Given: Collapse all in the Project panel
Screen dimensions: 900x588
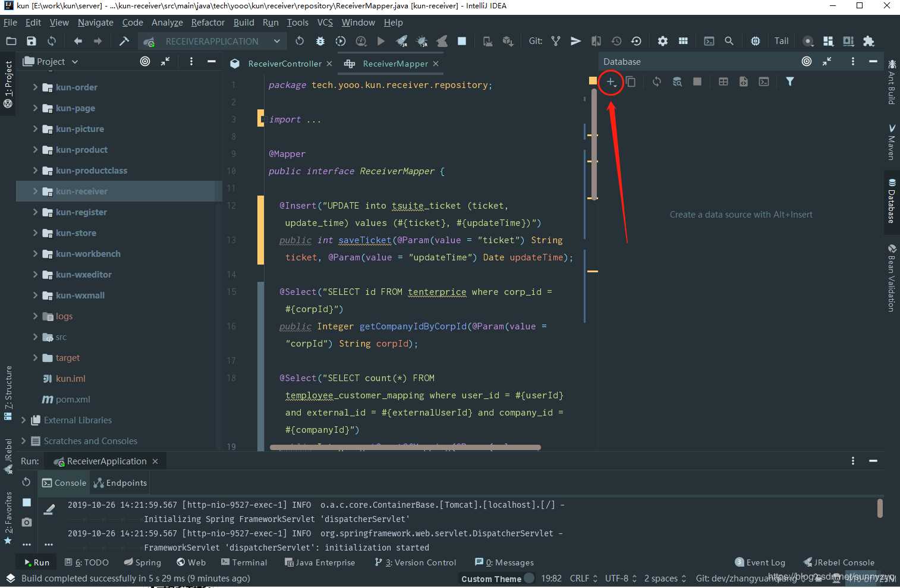Looking at the screenshot, I should [165, 61].
